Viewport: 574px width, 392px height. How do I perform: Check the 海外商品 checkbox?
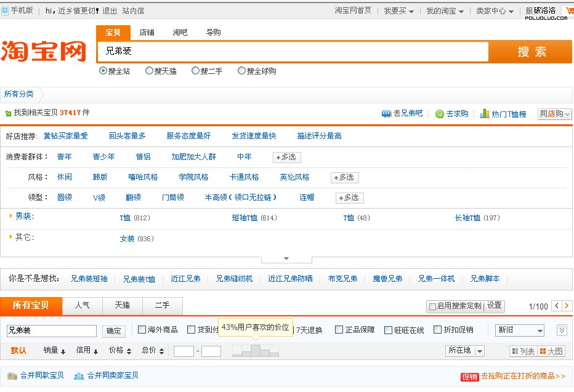[x=142, y=330]
